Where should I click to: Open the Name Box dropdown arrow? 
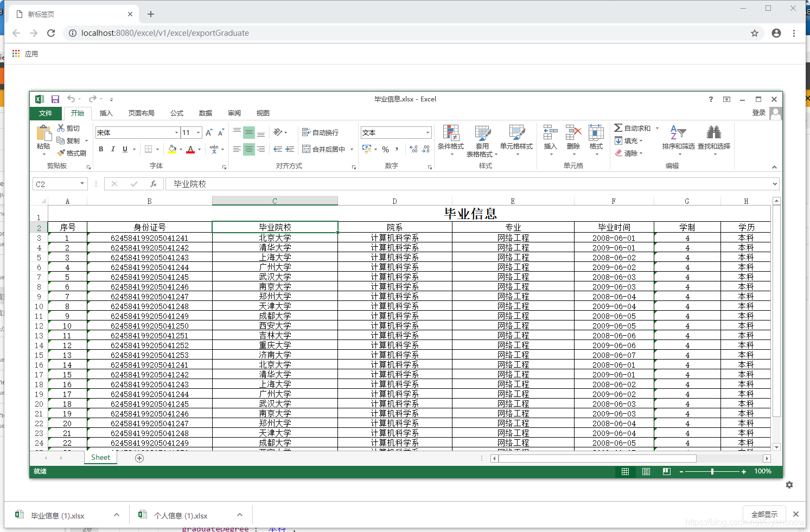tap(82, 184)
